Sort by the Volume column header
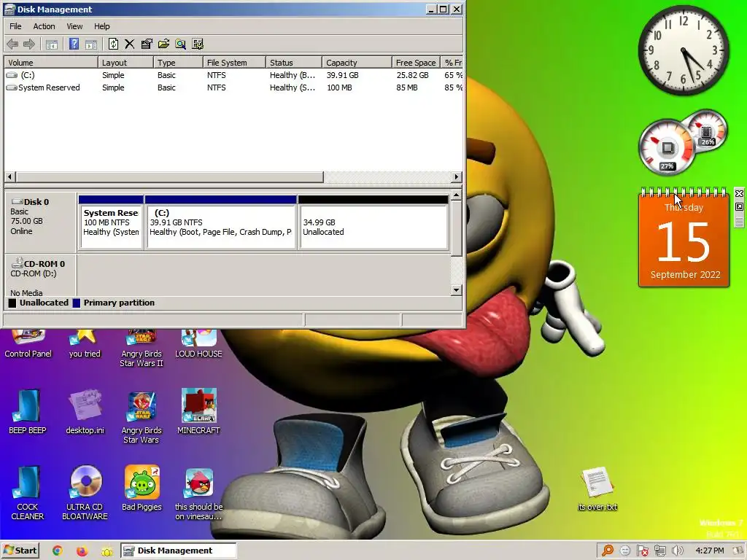The height and width of the screenshot is (560, 747). click(51, 63)
